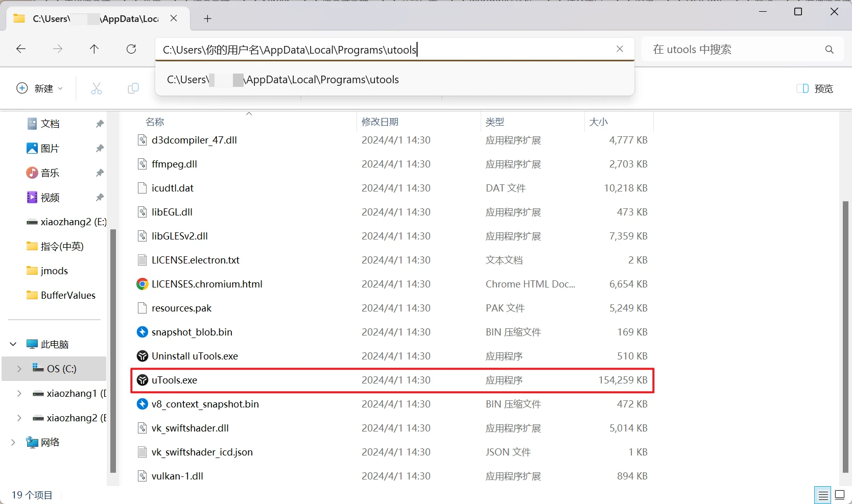
Task: Click 文档 pin icon in sidebar
Action: click(100, 124)
